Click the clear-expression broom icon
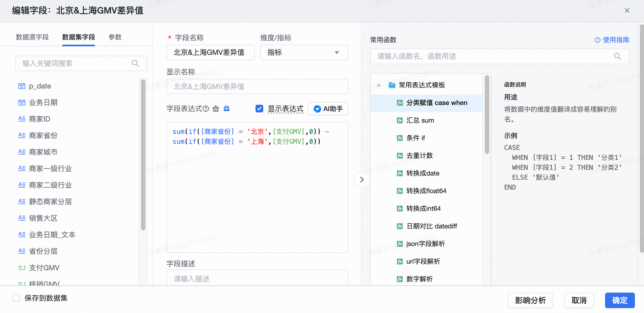 [x=216, y=109]
